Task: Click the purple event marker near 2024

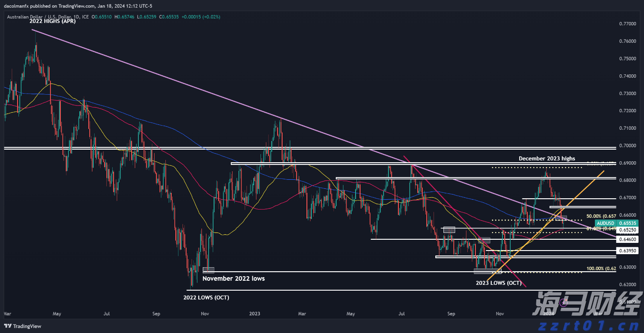Action: click(x=562, y=303)
